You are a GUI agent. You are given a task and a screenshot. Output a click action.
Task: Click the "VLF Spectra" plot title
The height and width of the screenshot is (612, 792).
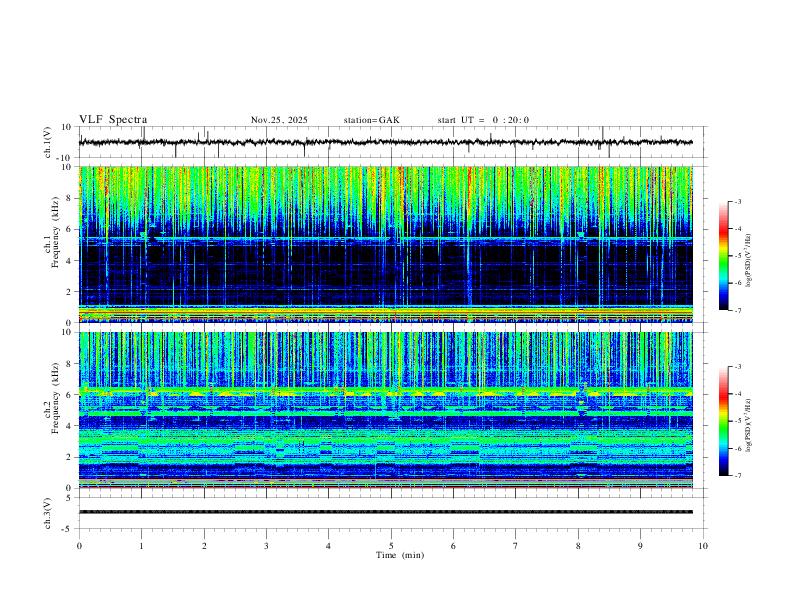(113, 120)
